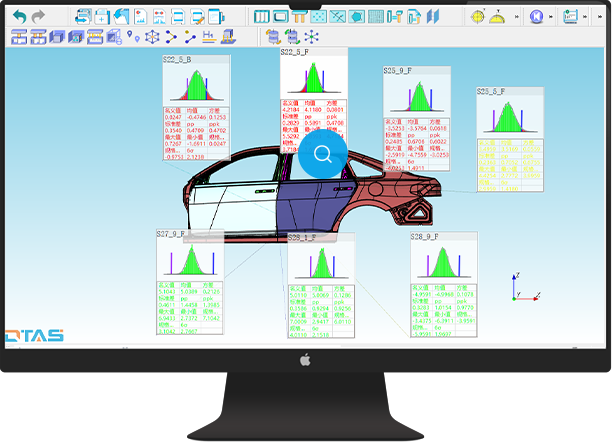This screenshot has height=442, width=612.
Task: Toggle the hexagon shape view icon
Action: pyautogui.click(x=355, y=17)
